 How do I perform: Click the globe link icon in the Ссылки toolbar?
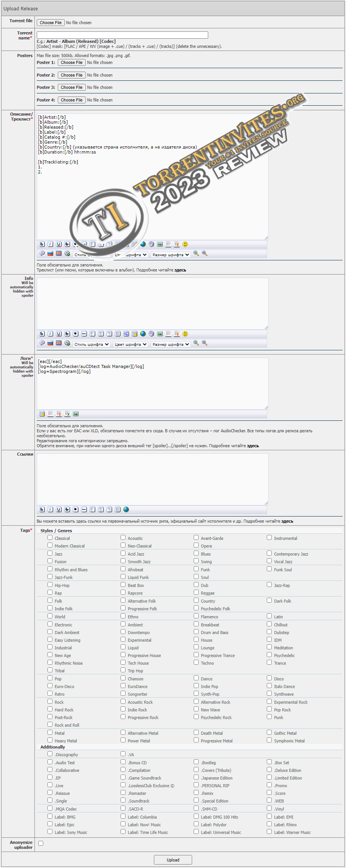[x=126, y=510]
